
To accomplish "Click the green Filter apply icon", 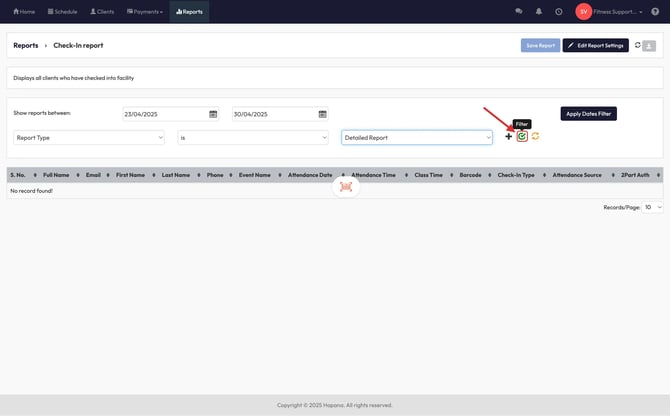I will [522, 136].
